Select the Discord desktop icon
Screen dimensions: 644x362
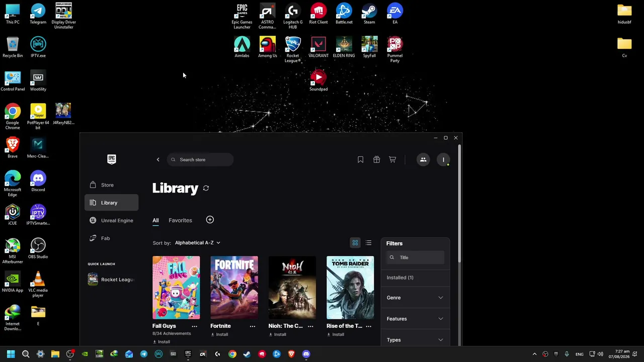click(38, 182)
